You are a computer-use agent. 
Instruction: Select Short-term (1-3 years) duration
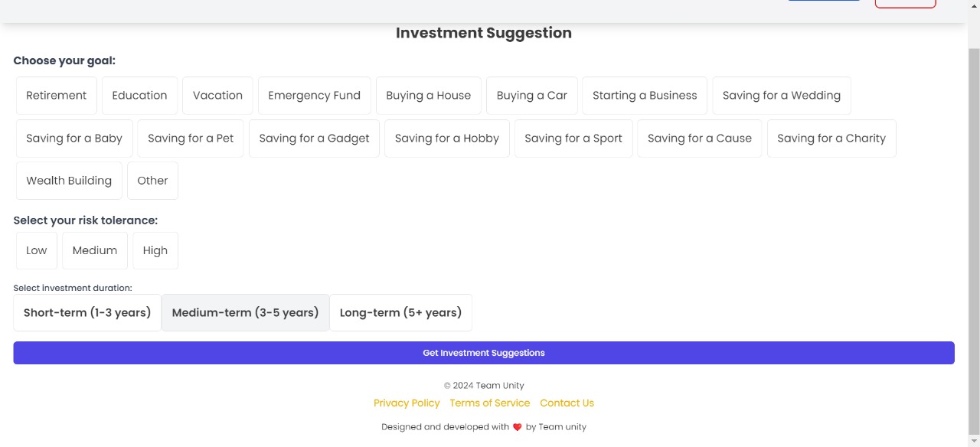pos(87,312)
